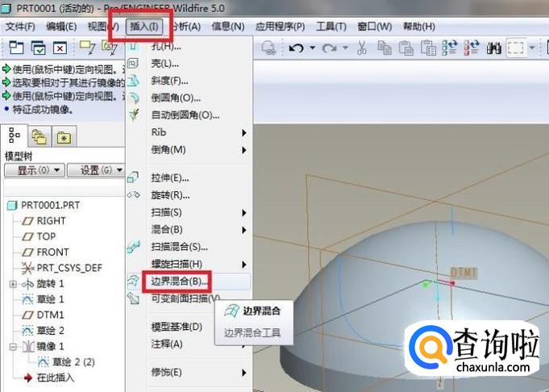This screenshot has height=392, width=549.
Task: Click the binoculars search icon
Action: point(493,48)
